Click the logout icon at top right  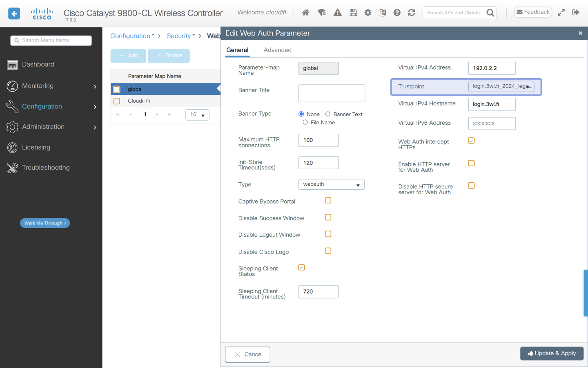(x=576, y=12)
